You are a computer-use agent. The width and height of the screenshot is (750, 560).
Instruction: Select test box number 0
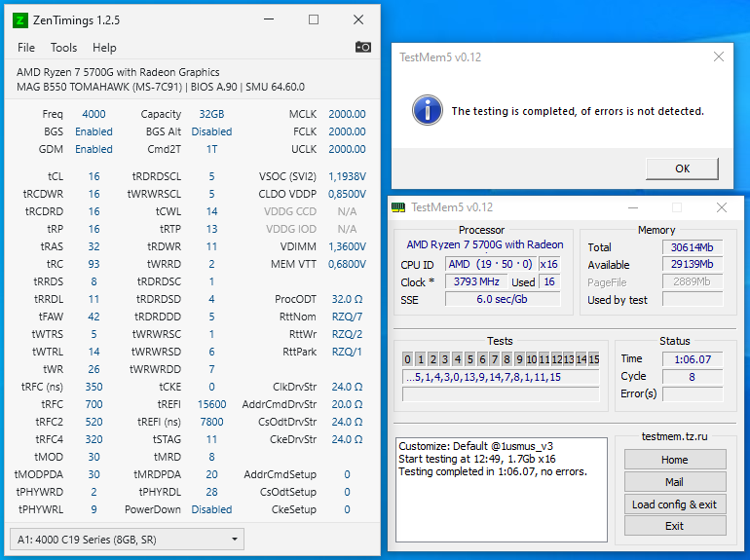407,359
